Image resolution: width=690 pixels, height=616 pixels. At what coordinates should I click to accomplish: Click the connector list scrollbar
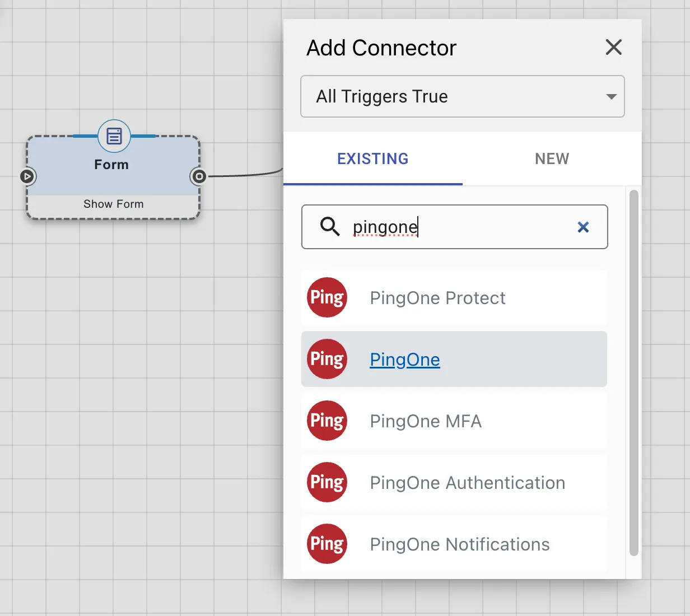pyautogui.click(x=634, y=373)
